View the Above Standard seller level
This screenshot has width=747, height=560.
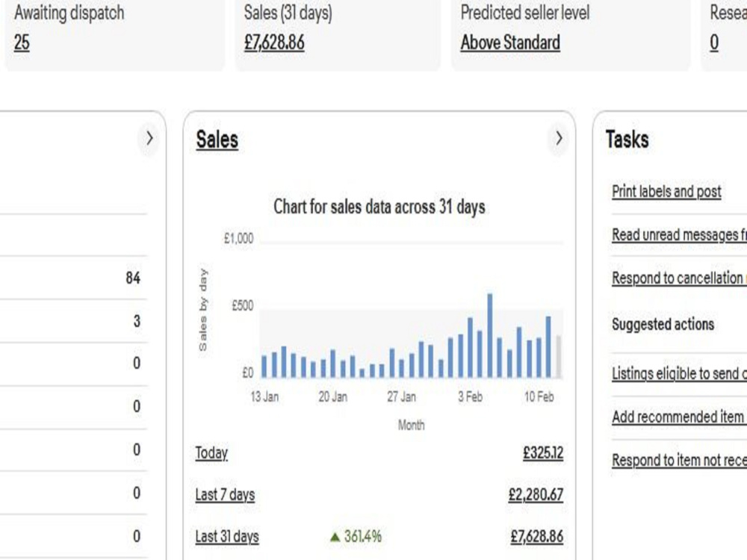tap(510, 43)
